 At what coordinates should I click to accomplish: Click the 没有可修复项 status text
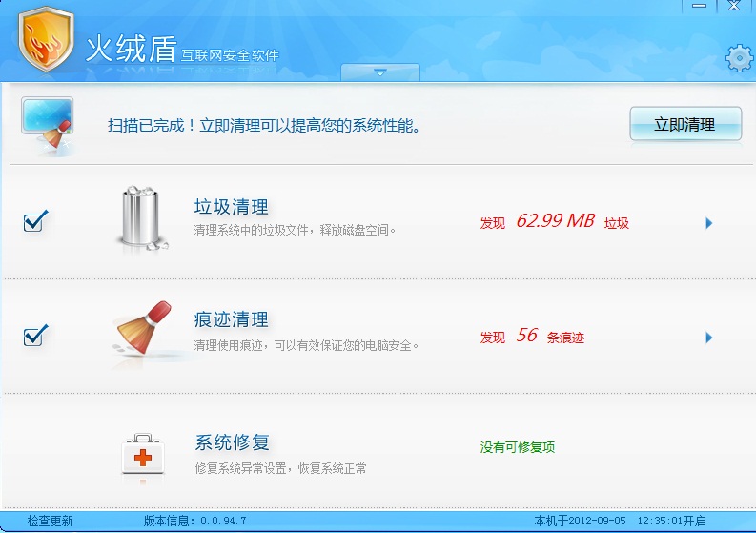coord(518,447)
